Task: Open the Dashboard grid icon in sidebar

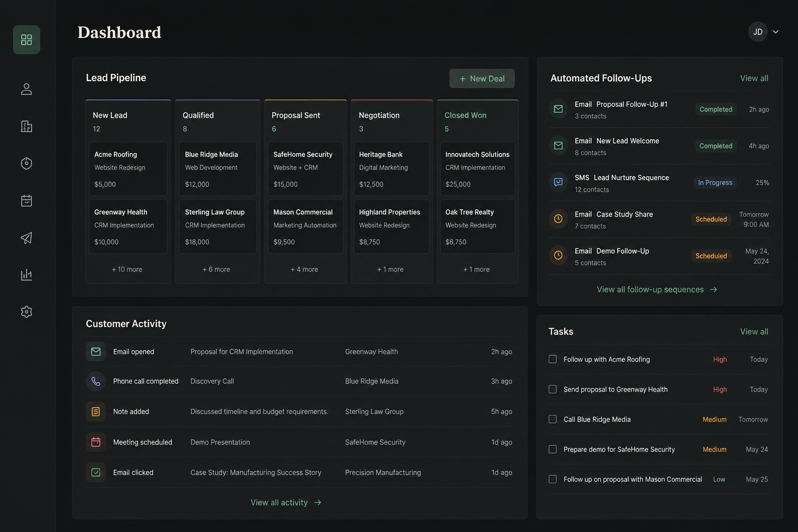Action: point(26,39)
